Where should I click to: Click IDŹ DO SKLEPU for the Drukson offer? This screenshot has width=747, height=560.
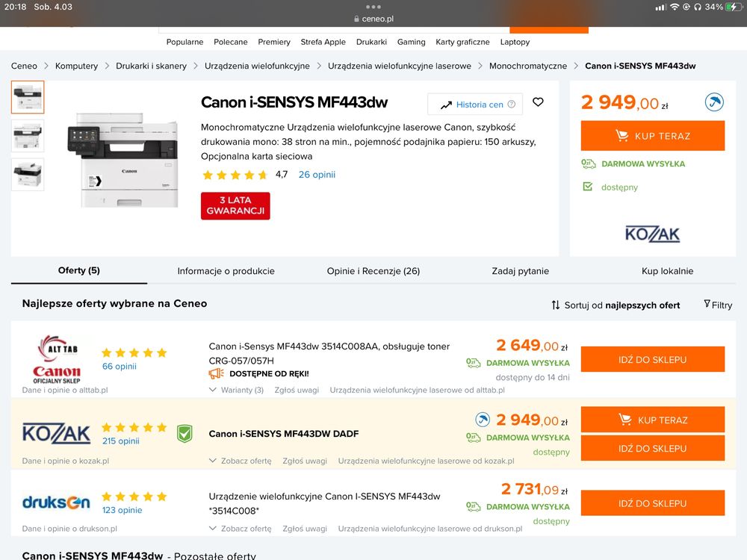pyautogui.click(x=653, y=503)
